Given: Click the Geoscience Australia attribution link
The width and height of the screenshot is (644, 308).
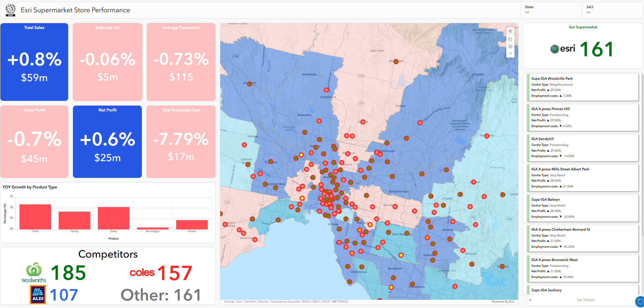Looking at the screenshot, I should click(x=285, y=302).
